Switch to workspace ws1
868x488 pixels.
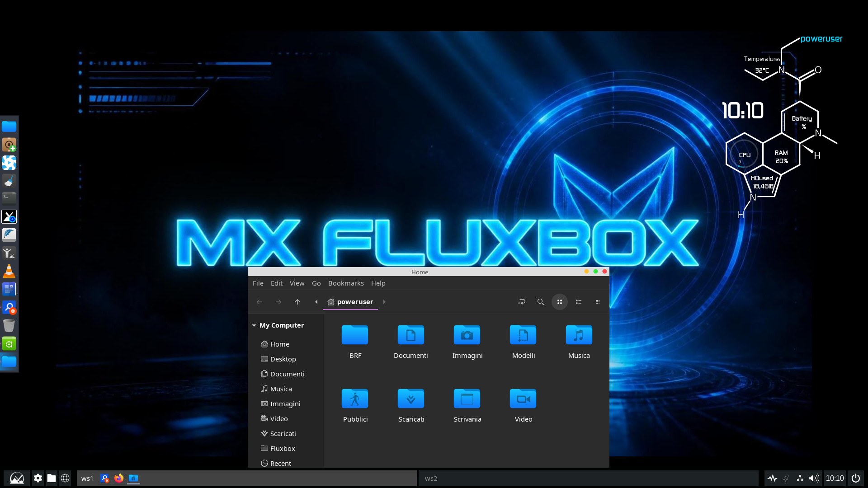(87, 479)
